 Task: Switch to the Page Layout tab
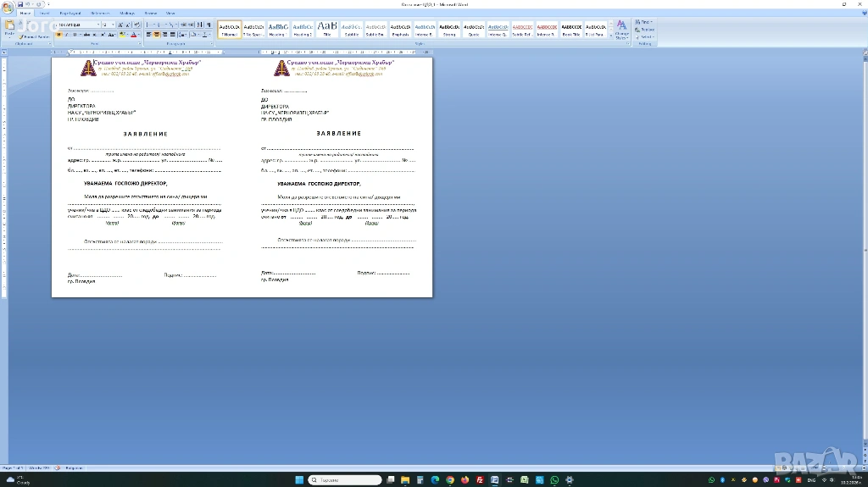coord(70,14)
